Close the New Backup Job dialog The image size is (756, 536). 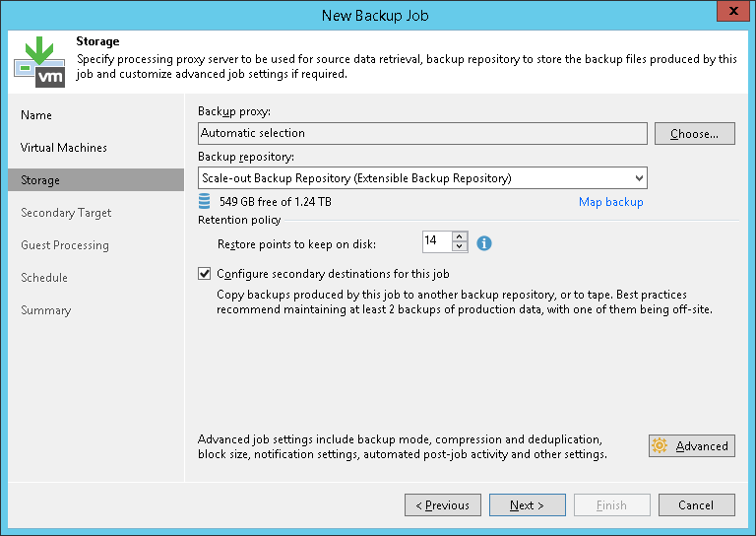[x=729, y=15]
